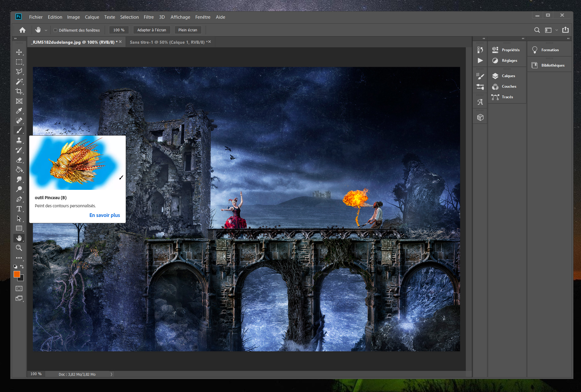581x392 pixels.
Task: Toggle Quick Mask mode icon
Action: 19,289
